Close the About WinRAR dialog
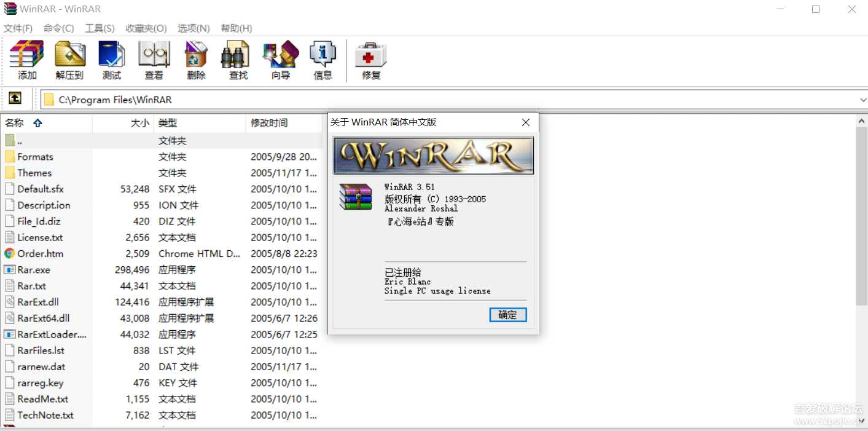868x431 pixels. coord(525,122)
